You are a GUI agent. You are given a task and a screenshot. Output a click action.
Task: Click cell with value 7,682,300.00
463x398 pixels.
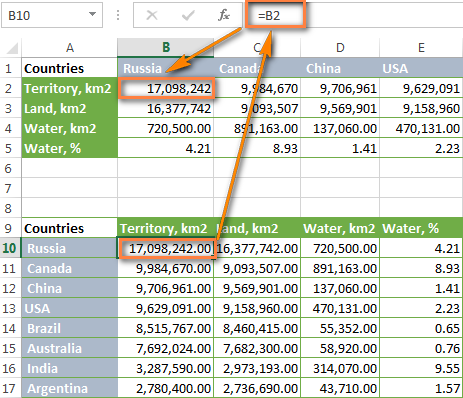257,348
